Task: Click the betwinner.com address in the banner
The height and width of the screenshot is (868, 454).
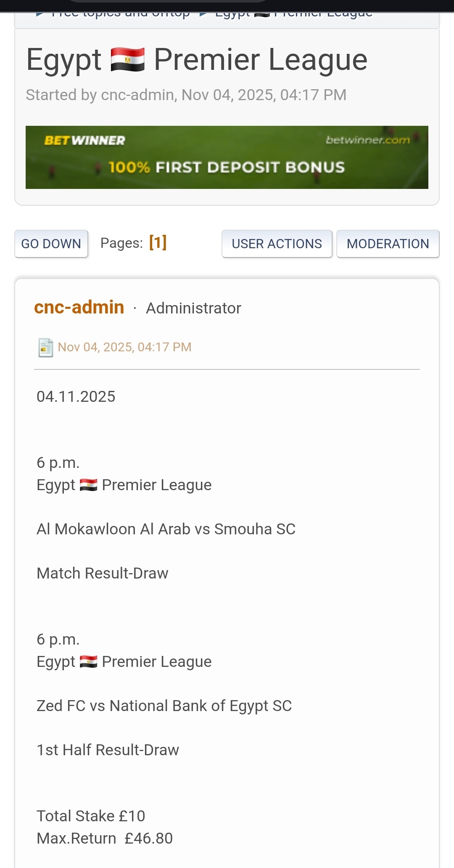Action: 367,140
